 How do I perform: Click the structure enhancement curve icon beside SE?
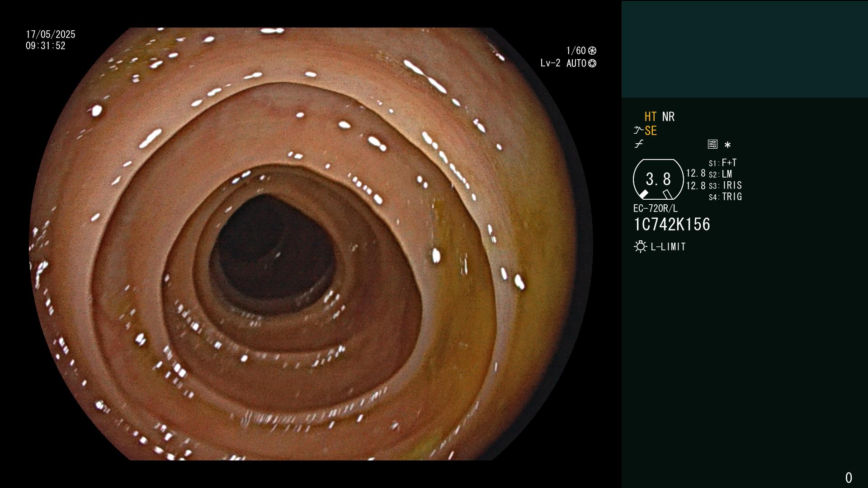[x=638, y=130]
